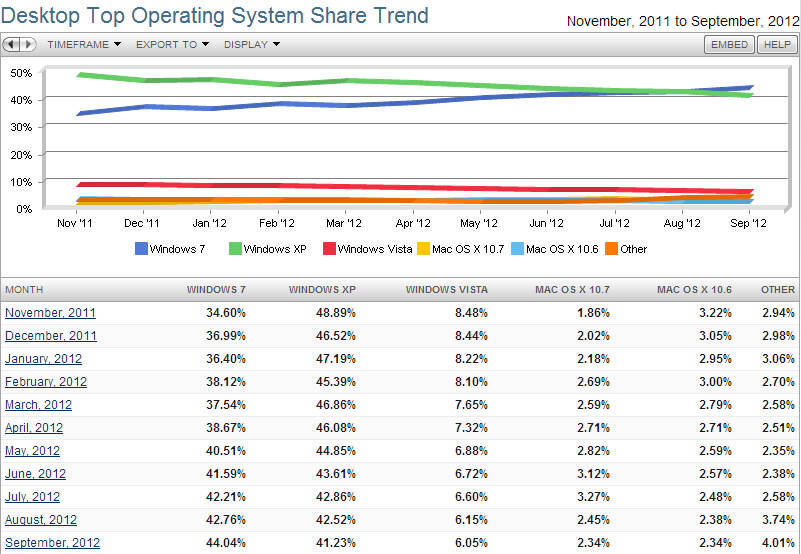Click the Mac OS X 10.6 light-blue swatch
Viewport: 801px width, 554px height.
tap(517, 249)
